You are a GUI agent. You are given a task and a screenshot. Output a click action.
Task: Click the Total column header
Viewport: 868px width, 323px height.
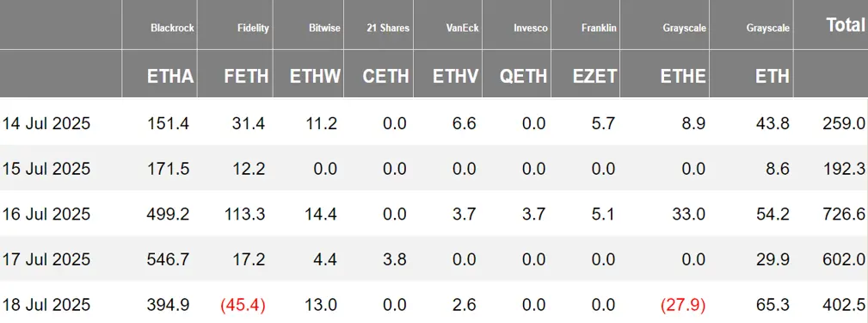pos(846,25)
